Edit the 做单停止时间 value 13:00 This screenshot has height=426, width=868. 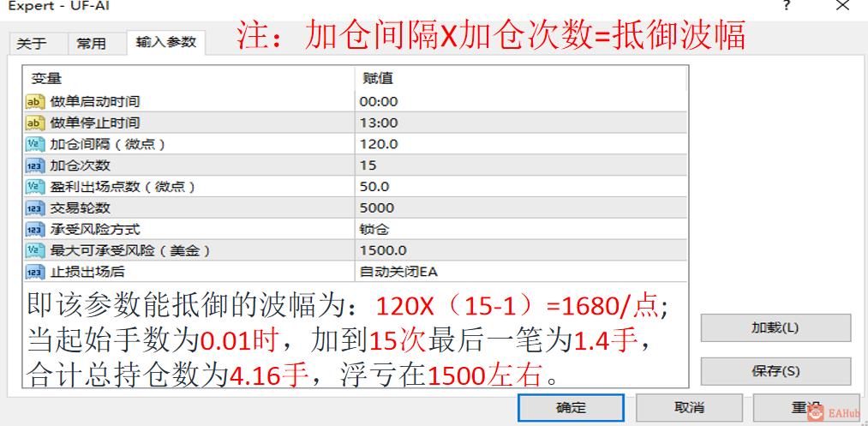pyautogui.click(x=520, y=123)
